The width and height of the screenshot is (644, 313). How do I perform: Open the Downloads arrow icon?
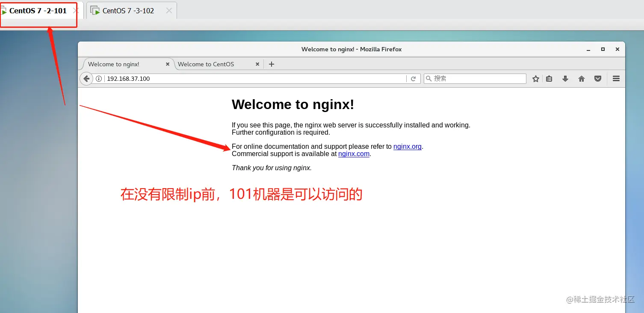click(565, 78)
